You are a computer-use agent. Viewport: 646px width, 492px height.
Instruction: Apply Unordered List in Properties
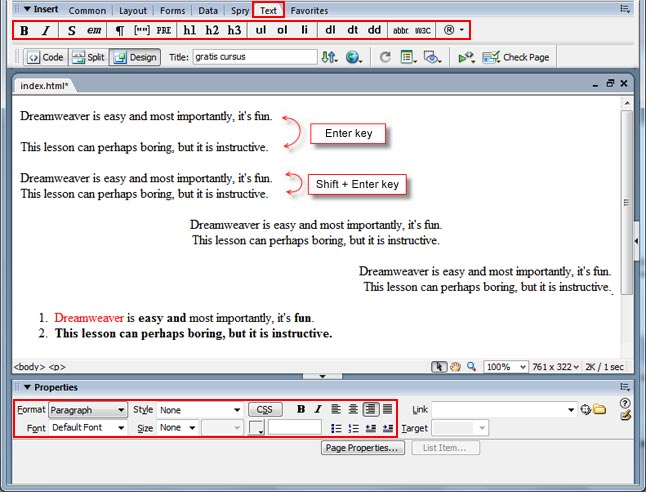click(336, 429)
